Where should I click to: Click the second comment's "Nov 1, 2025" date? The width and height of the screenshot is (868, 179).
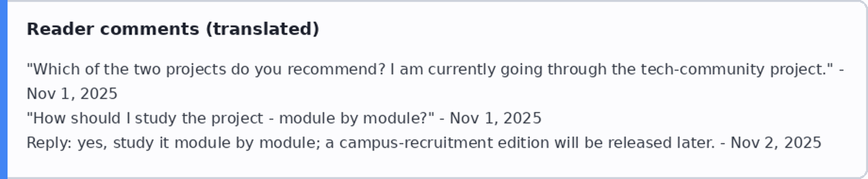tap(496, 118)
